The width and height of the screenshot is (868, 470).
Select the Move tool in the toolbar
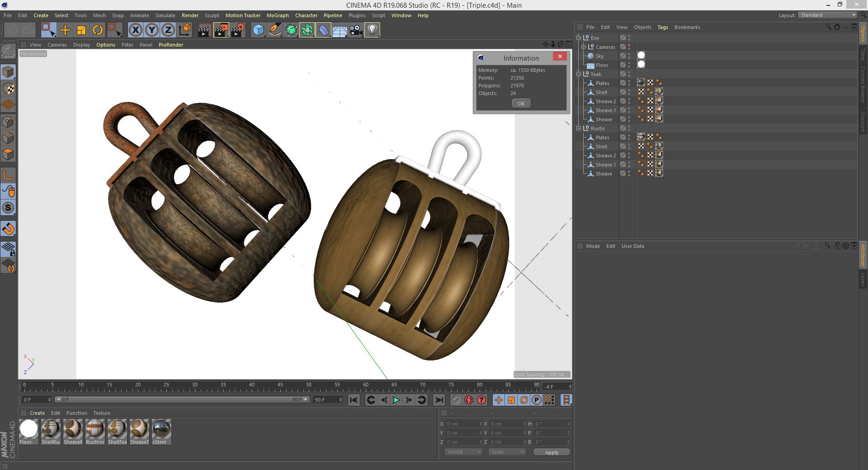coord(65,30)
